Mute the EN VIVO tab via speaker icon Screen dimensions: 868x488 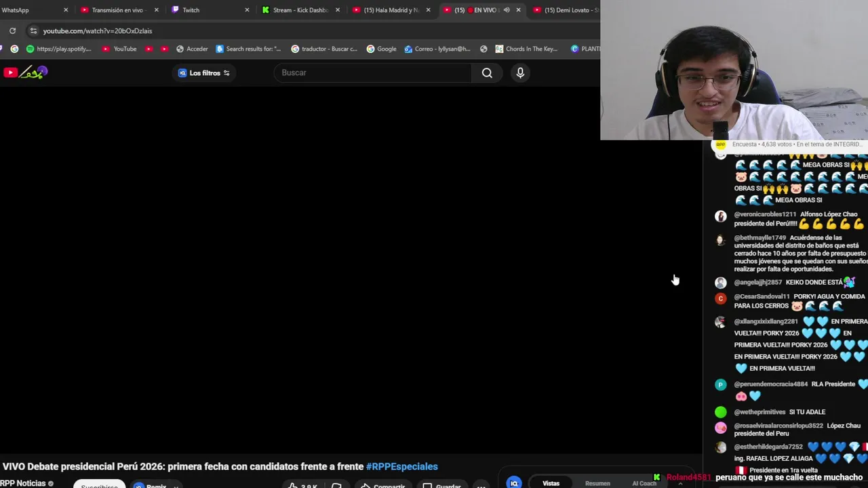(507, 10)
